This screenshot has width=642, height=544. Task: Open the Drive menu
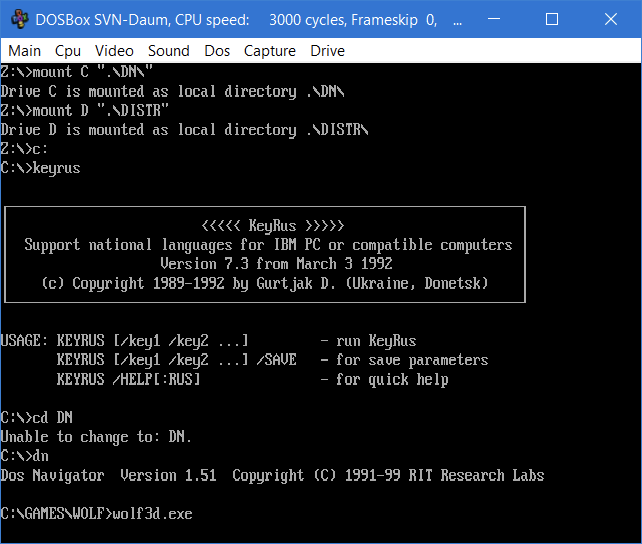coord(328,51)
